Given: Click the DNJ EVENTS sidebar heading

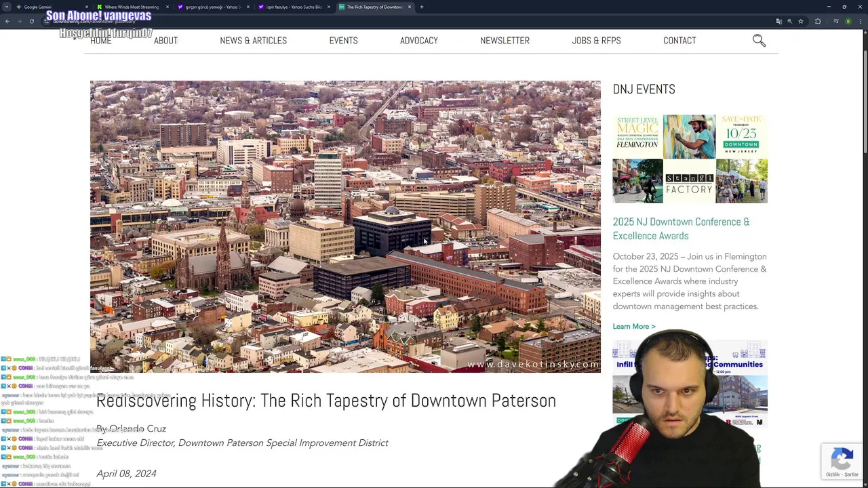Looking at the screenshot, I should pyautogui.click(x=644, y=89).
